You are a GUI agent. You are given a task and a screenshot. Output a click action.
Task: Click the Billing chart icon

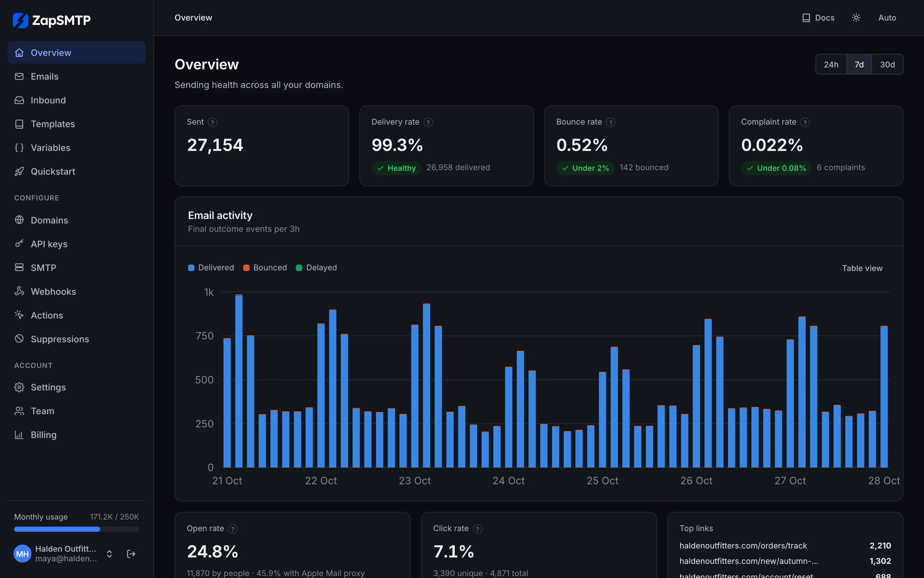tap(19, 435)
